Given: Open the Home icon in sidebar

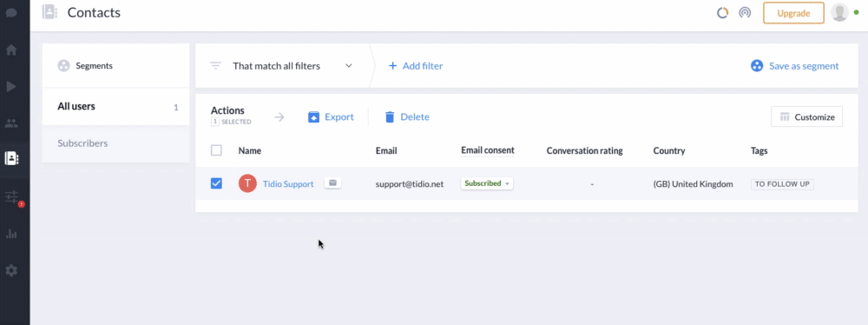Looking at the screenshot, I should (x=11, y=50).
